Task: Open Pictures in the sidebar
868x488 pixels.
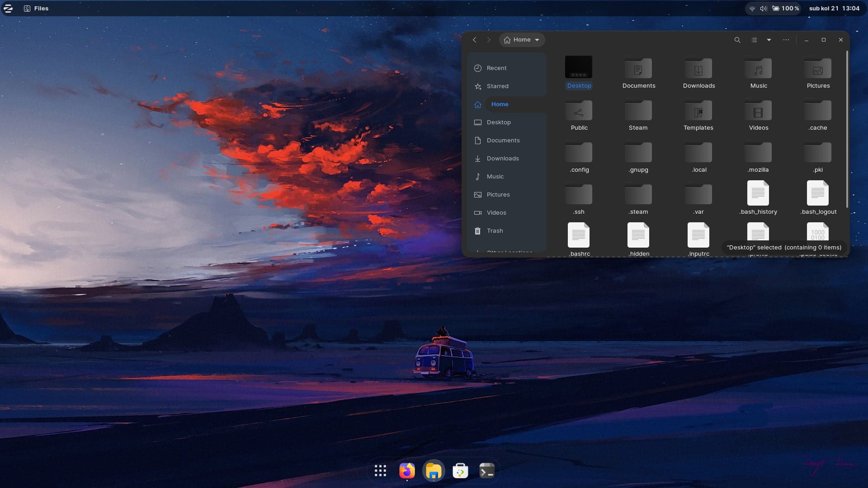Action: tap(507, 194)
